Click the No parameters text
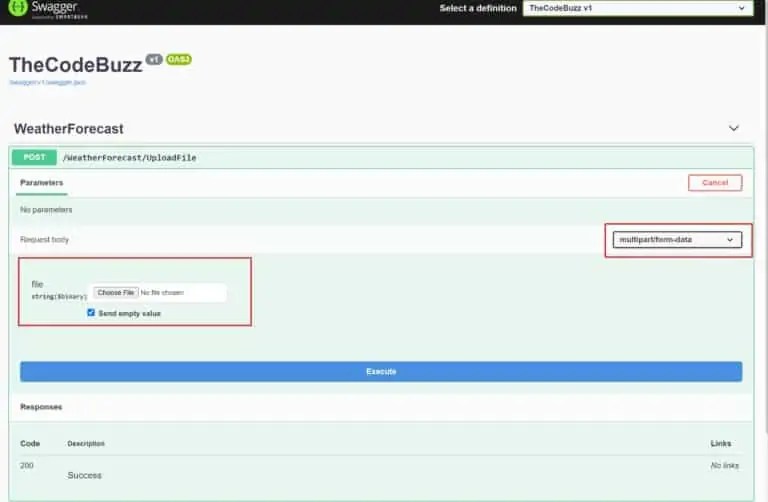The height and width of the screenshot is (502, 768). tap(46, 210)
